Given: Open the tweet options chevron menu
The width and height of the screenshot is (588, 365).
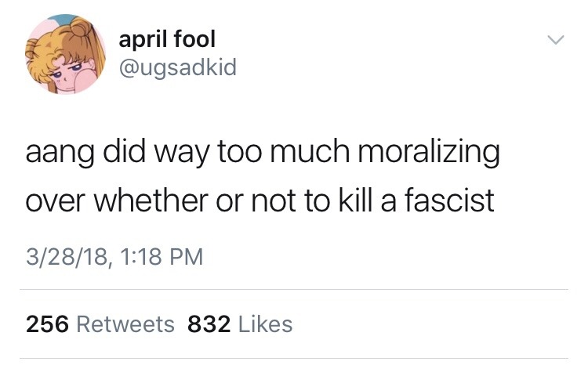Looking at the screenshot, I should 555,39.
